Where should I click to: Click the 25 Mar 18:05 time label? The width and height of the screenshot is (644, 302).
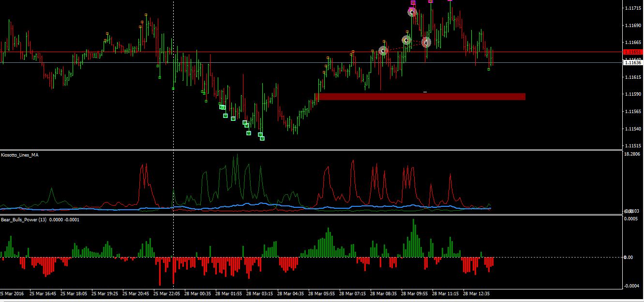[x=74, y=293]
